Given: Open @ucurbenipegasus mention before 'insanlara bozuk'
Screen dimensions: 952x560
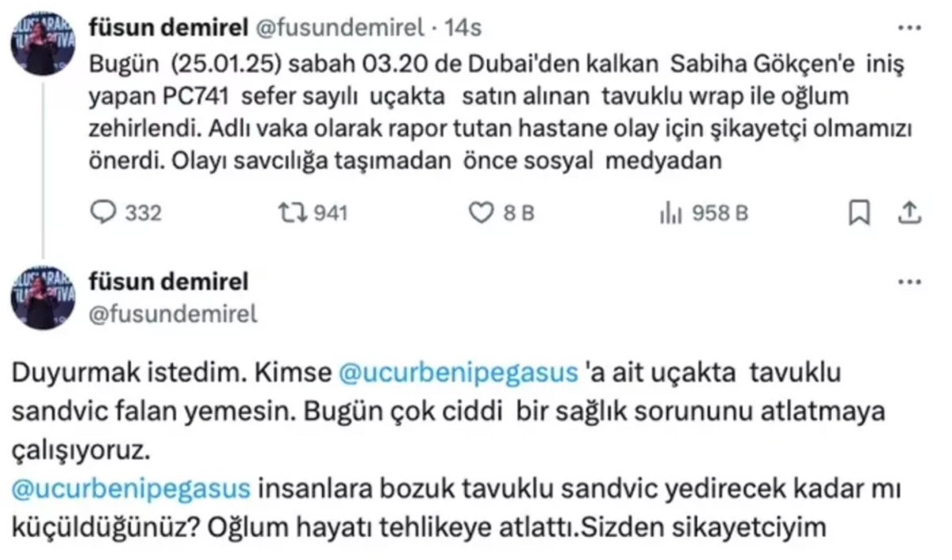Looking at the screenshot, I should point(132,487).
